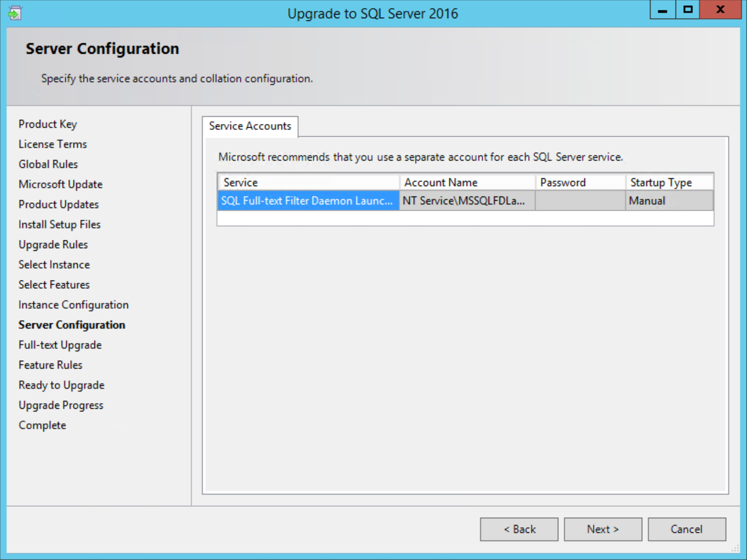Select bold Server Configuration step in sidebar
747x560 pixels.
[x=72, y=325]
